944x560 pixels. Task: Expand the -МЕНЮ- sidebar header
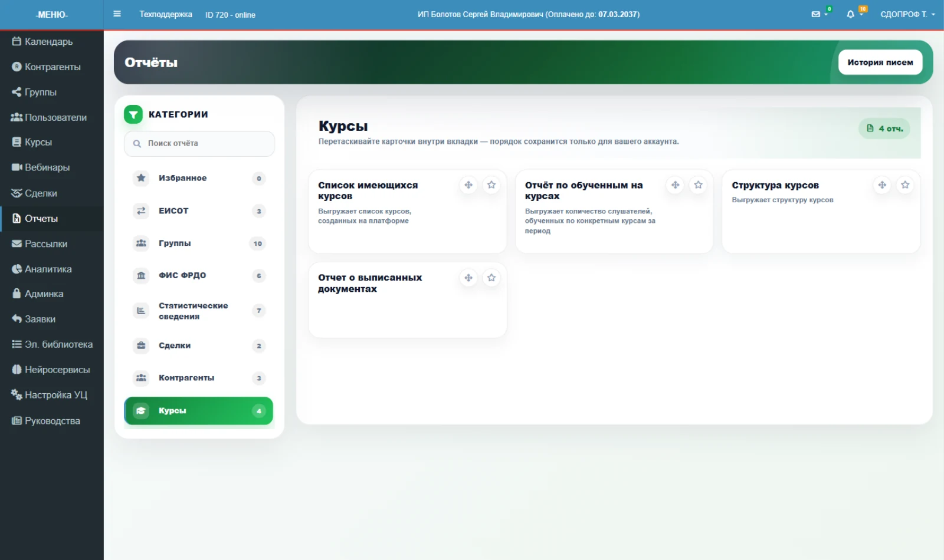52,14
